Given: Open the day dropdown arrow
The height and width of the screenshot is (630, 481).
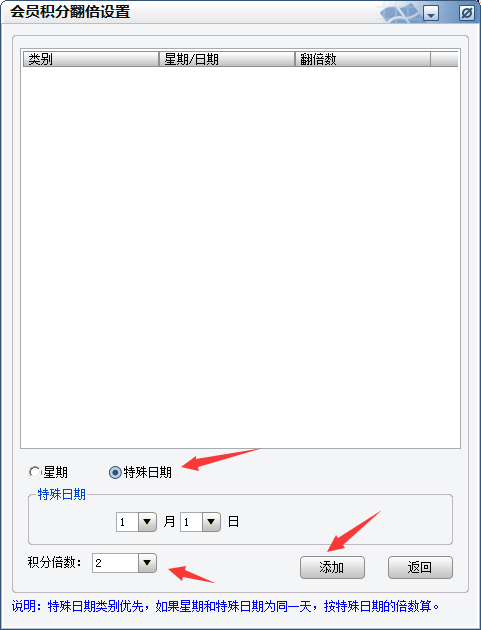Looking at the screenshot, I should click(211, 522).
